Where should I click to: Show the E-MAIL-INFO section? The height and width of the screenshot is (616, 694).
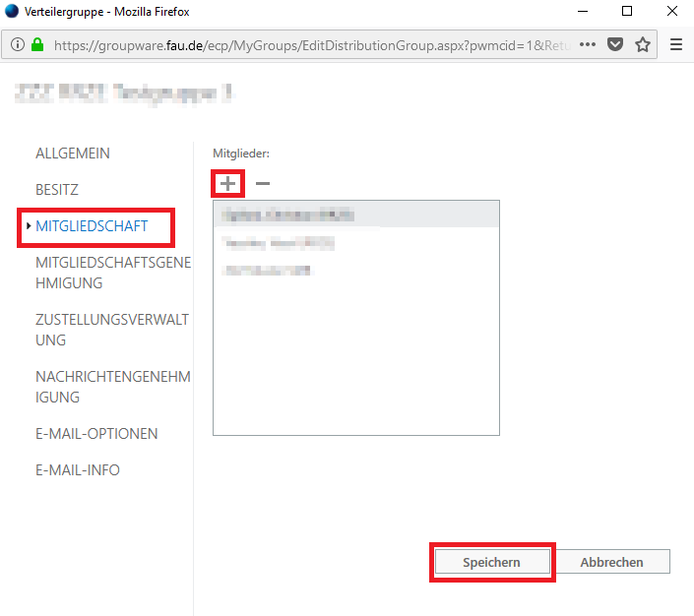coord(78,470)
